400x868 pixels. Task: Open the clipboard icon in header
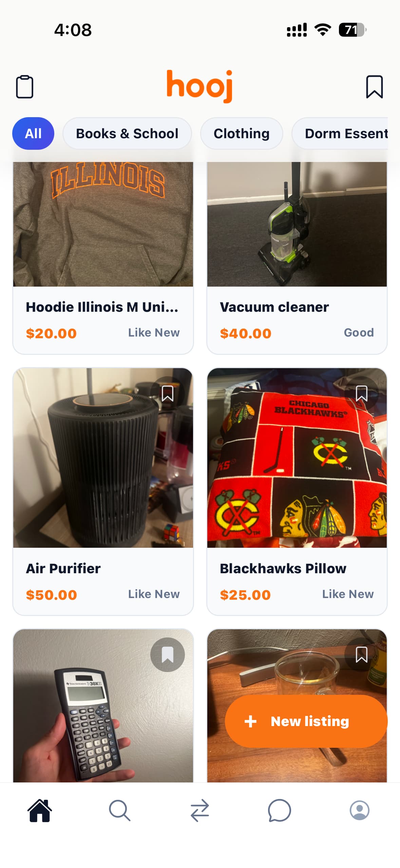point(24,87)
